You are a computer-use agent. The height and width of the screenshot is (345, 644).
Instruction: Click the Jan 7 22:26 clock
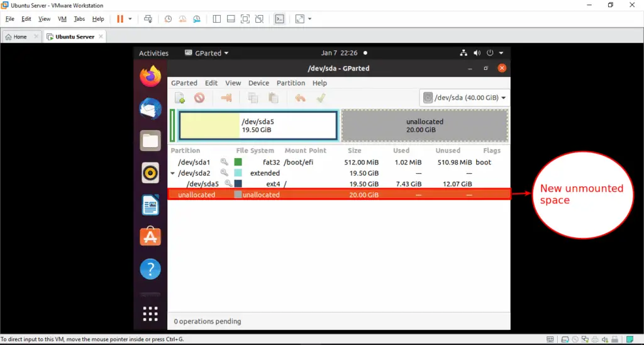339,53
